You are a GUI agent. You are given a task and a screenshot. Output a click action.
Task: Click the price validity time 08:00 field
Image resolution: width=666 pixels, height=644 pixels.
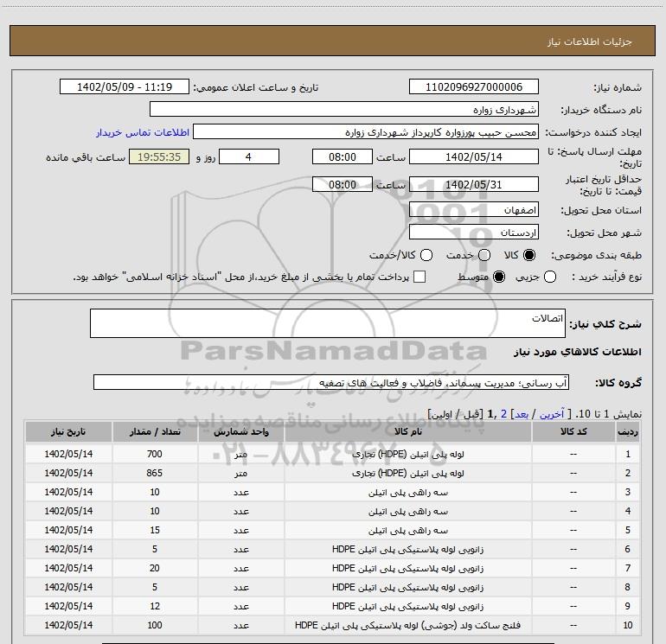[343, 185]
